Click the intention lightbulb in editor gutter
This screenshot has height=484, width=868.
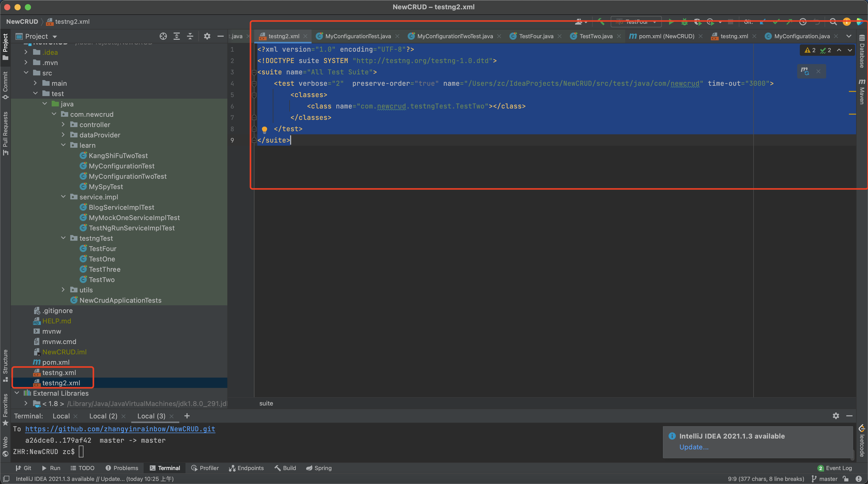(265, 129)
